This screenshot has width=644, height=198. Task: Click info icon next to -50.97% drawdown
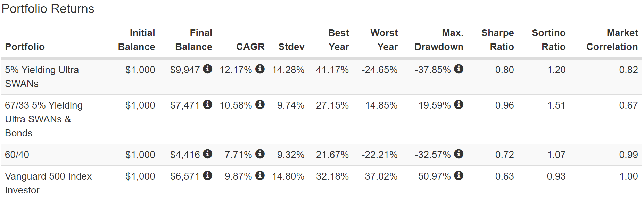click(459, 175)
